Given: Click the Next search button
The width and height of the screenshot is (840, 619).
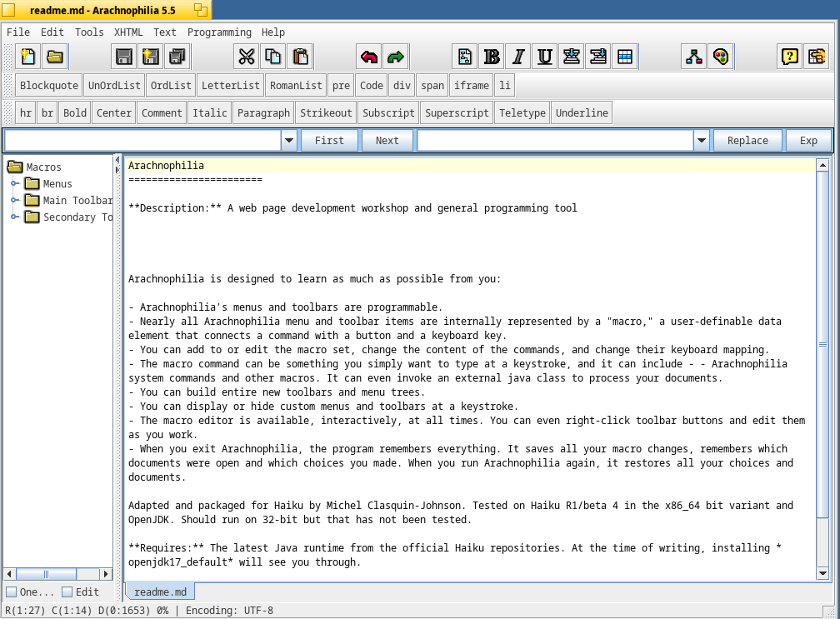Looking at the screenshot, I should (387, 141).
